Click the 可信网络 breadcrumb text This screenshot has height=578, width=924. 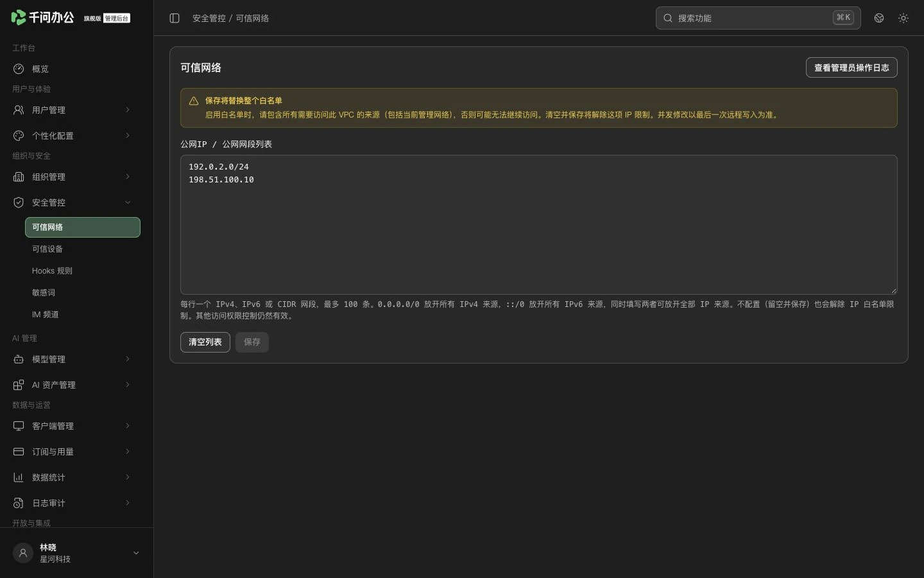coord(252,19)
